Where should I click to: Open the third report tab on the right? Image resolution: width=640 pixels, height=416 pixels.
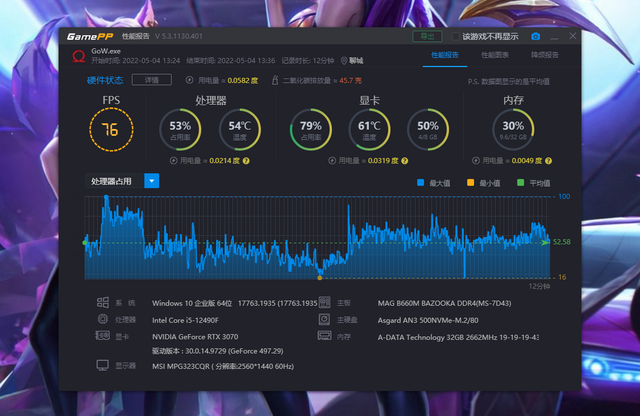click(x=544, y=55)
